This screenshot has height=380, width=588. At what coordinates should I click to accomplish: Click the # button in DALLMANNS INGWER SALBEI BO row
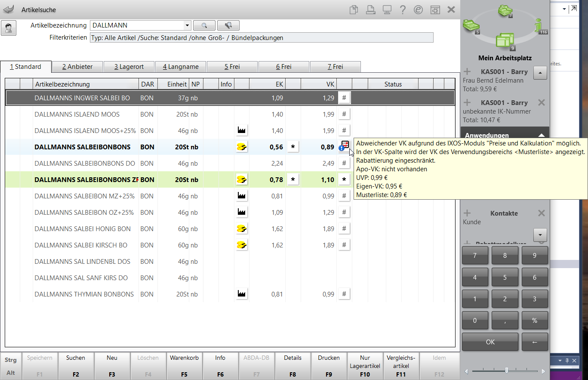pos(344,98)
